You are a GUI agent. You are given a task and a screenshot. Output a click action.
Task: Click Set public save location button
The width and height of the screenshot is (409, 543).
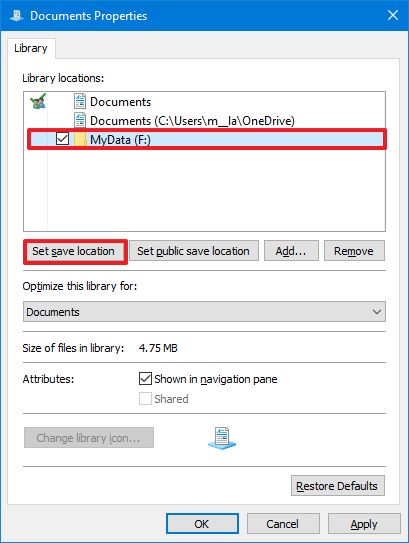point(194,251)
